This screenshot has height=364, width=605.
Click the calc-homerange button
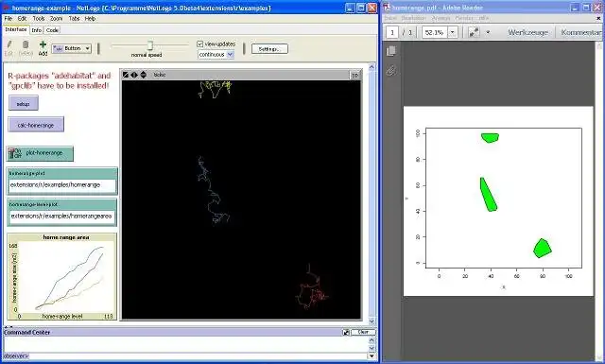[x=36, y=125]
